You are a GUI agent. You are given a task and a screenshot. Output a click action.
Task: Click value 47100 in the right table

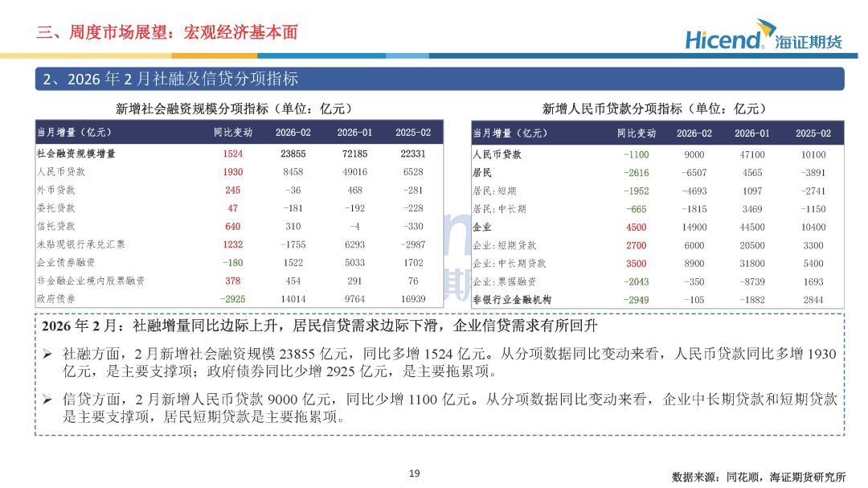click(752, 154)
